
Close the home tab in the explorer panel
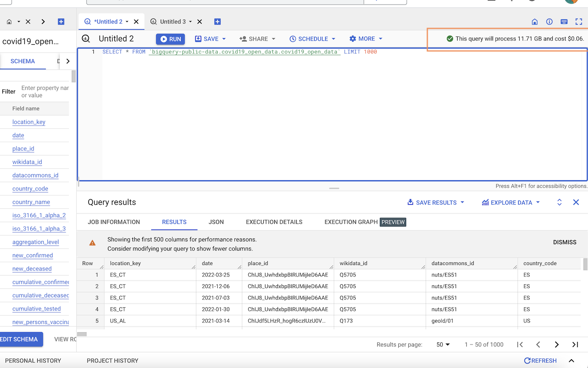click(28, 22)
